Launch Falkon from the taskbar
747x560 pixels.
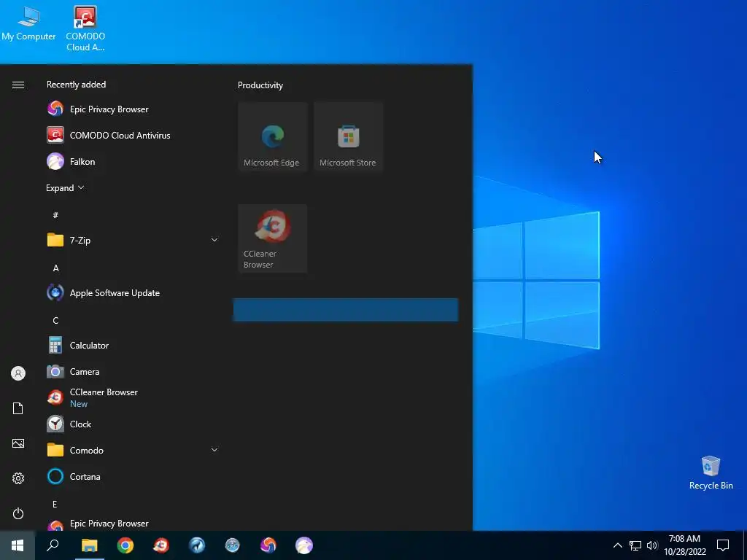pos(304,545)
